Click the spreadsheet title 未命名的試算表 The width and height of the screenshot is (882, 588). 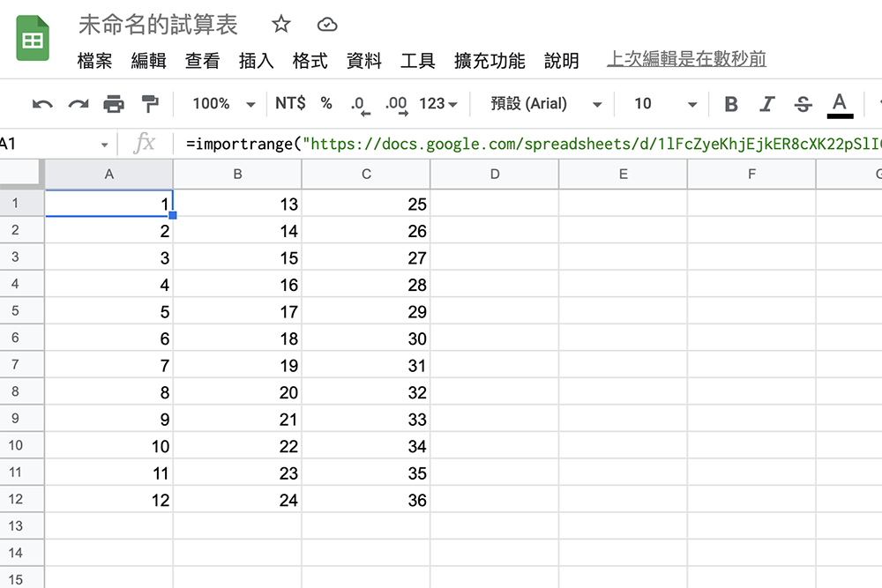pos(157,26)
